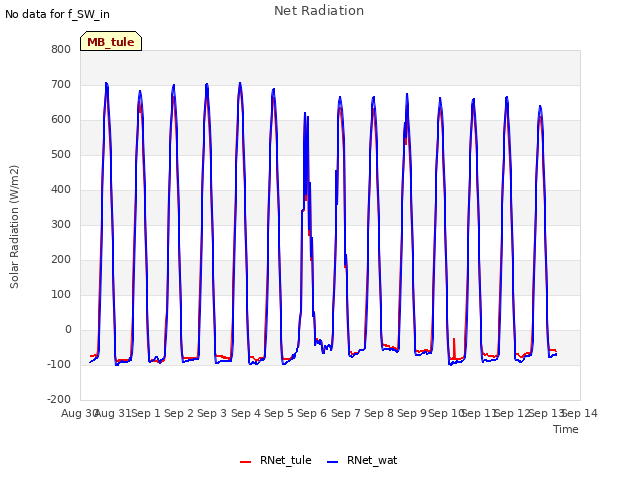The image size is (640, 480).
Task: Select the Net Radiation chart title
Action: [x=319, y=11]
